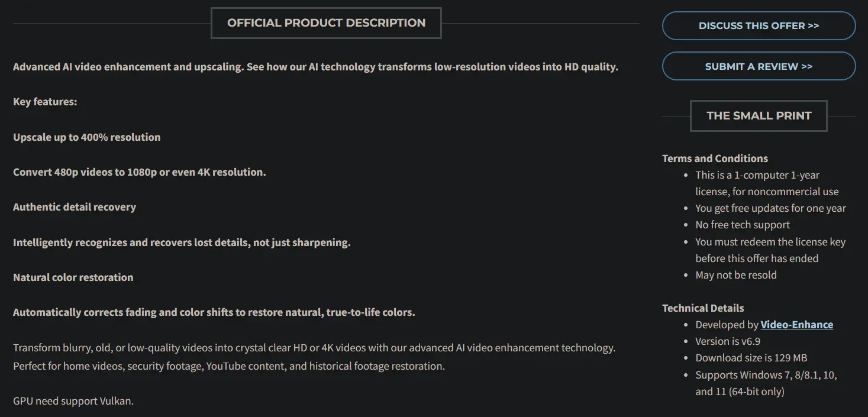Click the 'Download size is 129 MB' bullet
The height and width of the screenshot is (417, 868).
click(751, 358)
